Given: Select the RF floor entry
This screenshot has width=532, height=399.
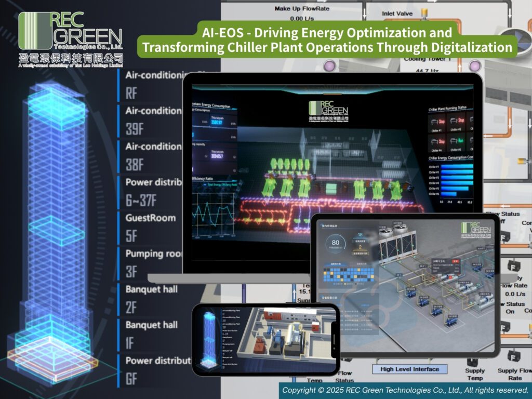Looking at the screenshot, I should tap(131, 94).
